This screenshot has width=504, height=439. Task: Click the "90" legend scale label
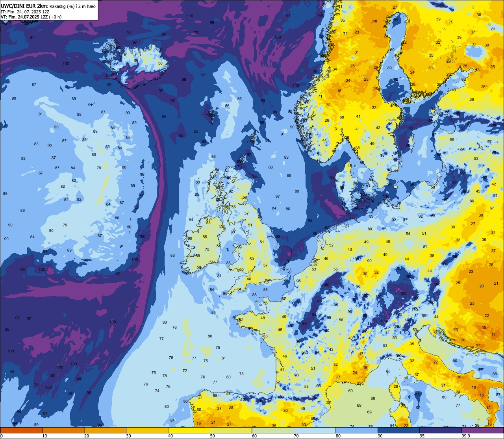pyautogui.click(x=380, y=436)
